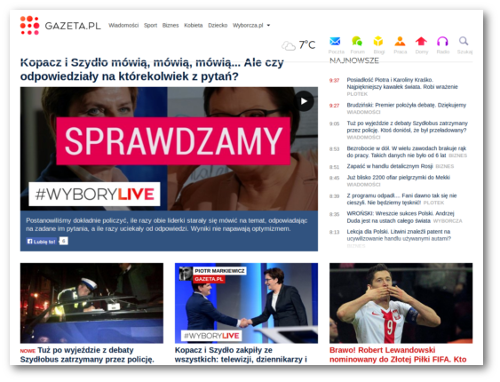
Task: Click the Facebook like count 6
Action: pyautogui.click(x=64, y=241)
